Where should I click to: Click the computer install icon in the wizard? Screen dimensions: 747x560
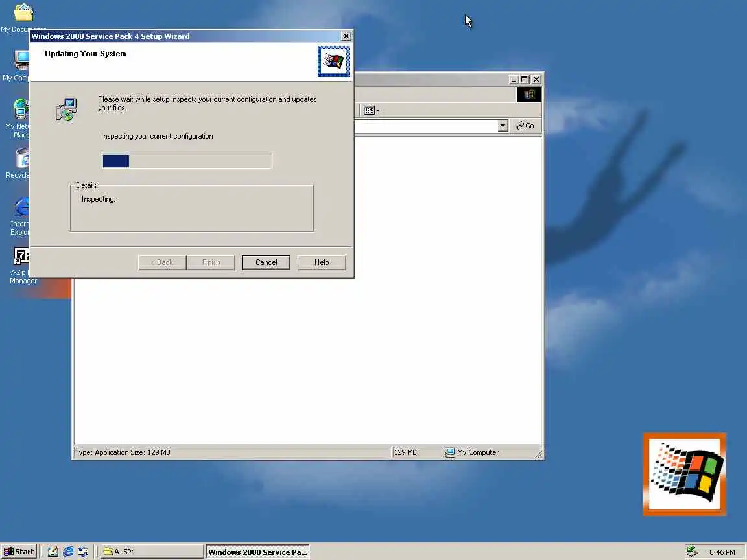[x=67, y=110]
